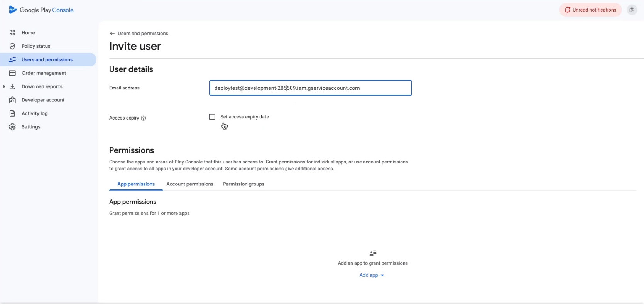Viewport: 644px width, 305px height.
Task: Open the Add app dropdown
Action: (x=371, y=275)
